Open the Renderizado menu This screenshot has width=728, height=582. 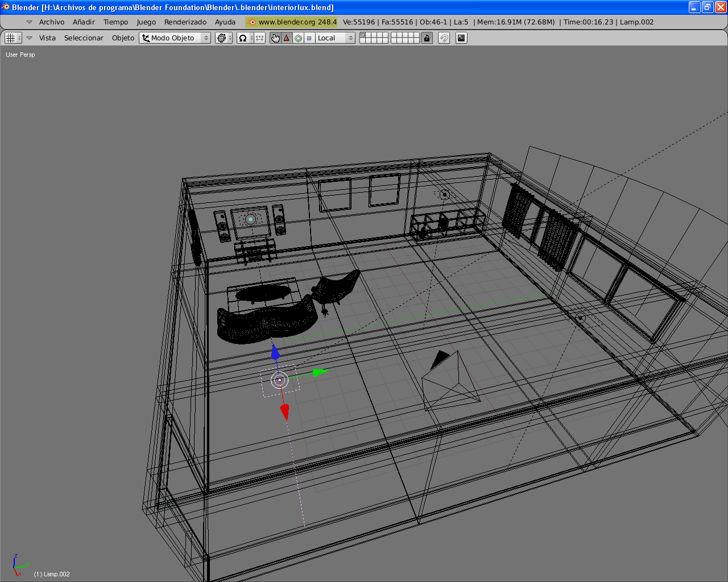pos(185,22)
